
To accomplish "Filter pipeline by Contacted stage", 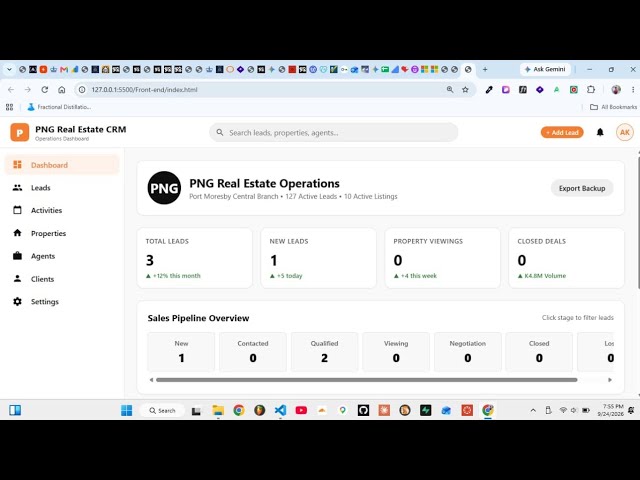I will [253, 351].
